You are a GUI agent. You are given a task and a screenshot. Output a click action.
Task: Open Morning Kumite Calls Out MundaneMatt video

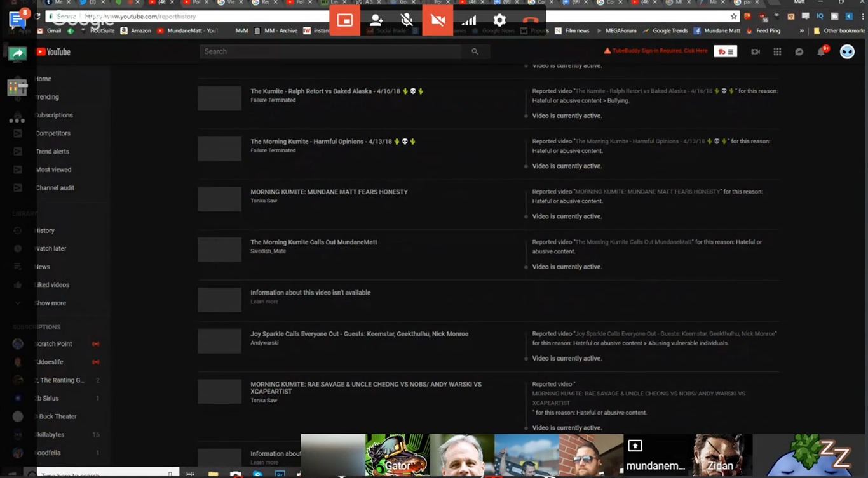[314, 242]
